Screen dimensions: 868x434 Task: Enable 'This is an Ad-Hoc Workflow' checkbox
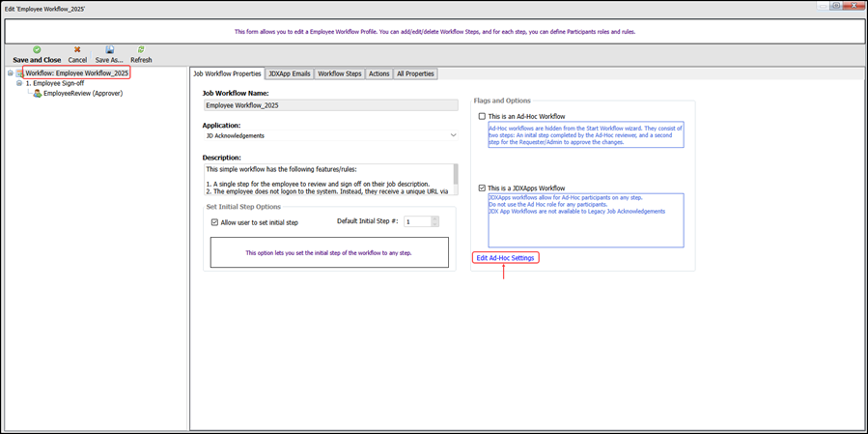483,116
